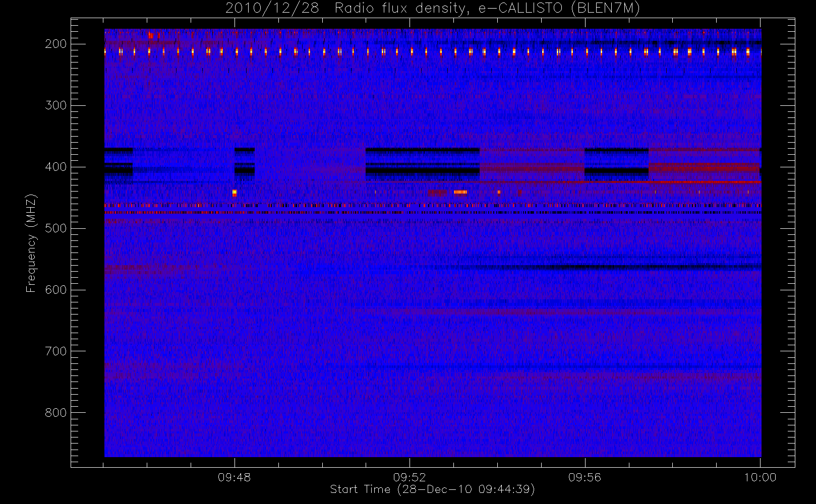Click the Frequency (MHz) axis label
This screenshot has width=816, height=504.
click(31, 243)
